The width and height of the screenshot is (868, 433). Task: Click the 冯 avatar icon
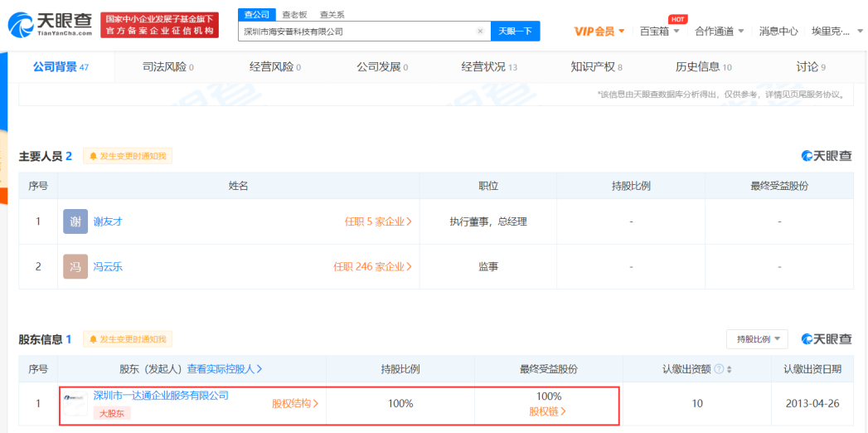[x=75, y=266]
